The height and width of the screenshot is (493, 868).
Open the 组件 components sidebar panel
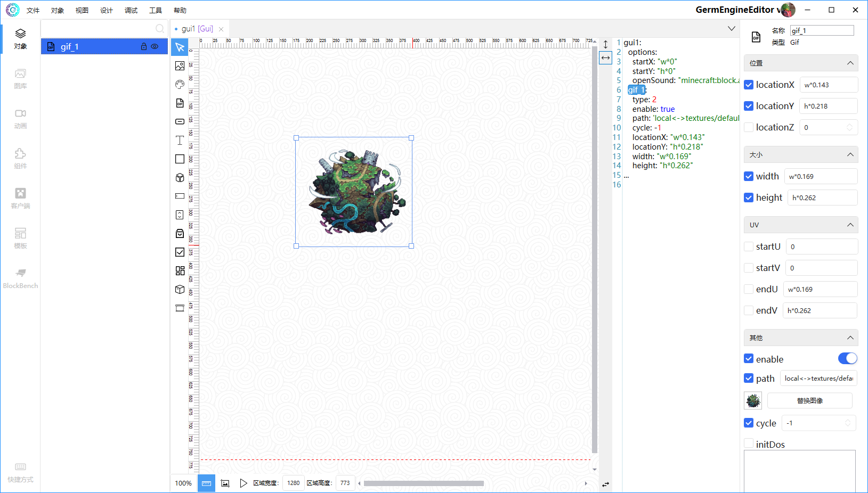coord(20,159)
